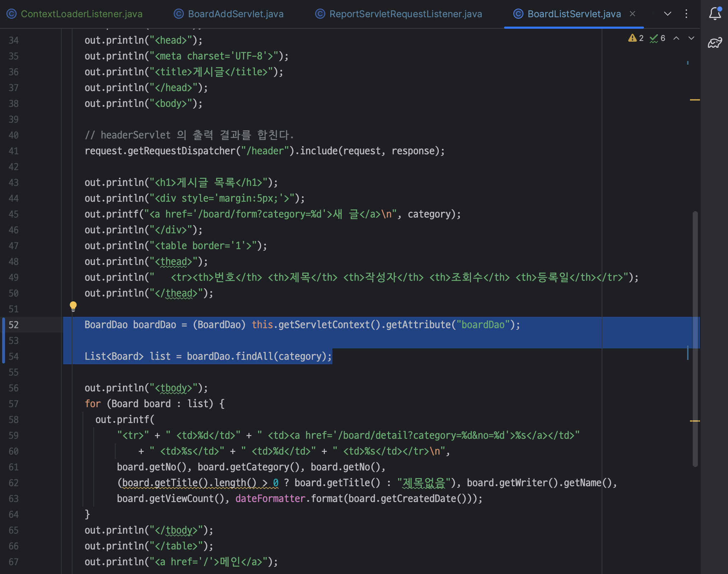Click the findAll method call on line 54
Image resolution: width=728 pixels, height=574 pixels.
point(254,356)
